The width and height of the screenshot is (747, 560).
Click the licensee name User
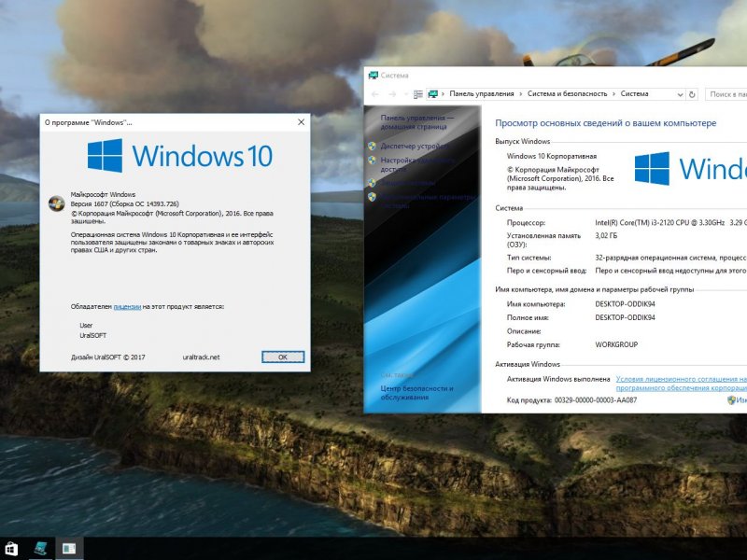pyautogui.click(x=86, y=325)
